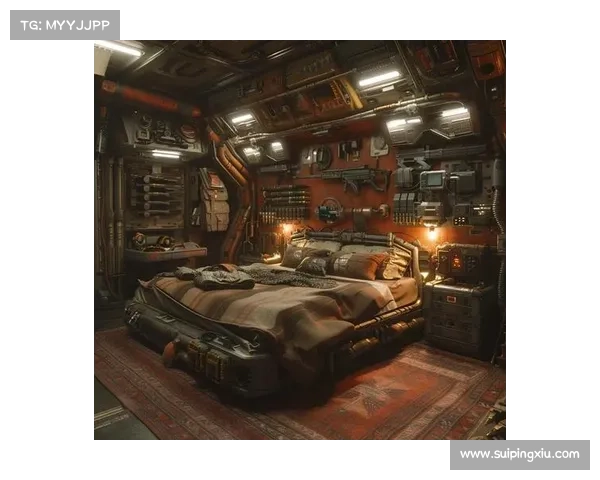This screenshot has width=600, height=480.
Task: Click the TG: MYYJJPP watermark label
Action: click(x=64, y=24)
